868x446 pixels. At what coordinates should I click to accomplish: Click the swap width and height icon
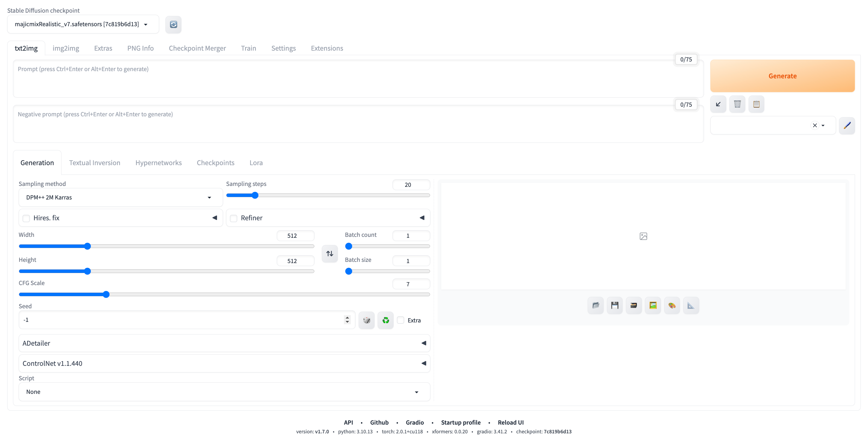point(329,253)
